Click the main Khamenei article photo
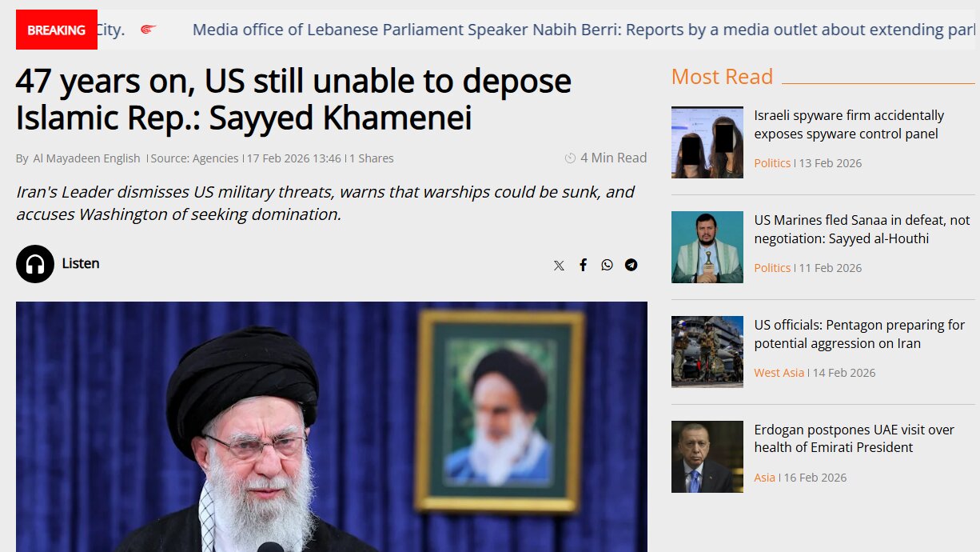Viewport: 980px width, 552px height. coord(332,426)
